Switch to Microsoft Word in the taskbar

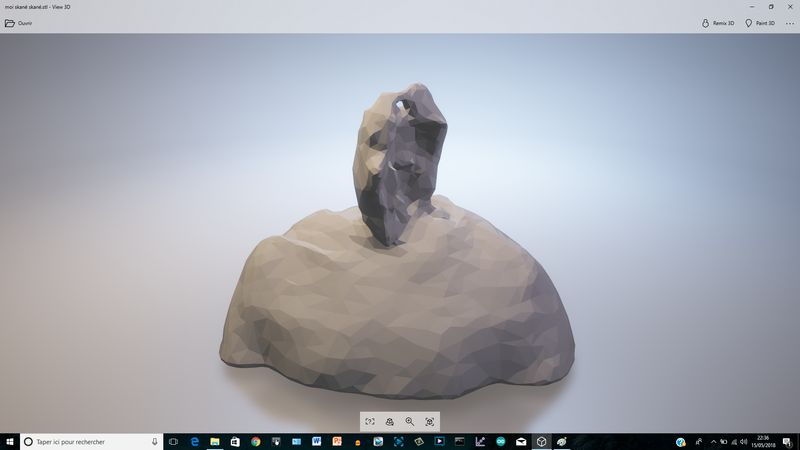[317, 441]
